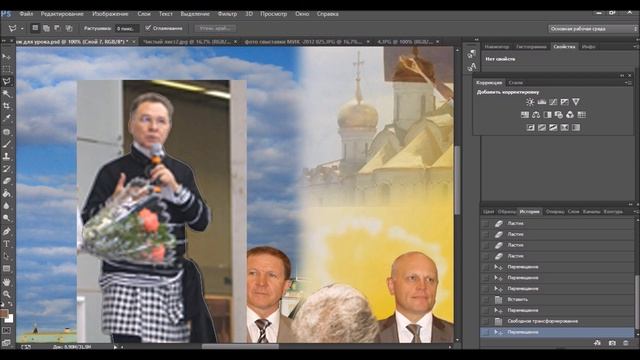Set history brush source for Вставить state
The width and height of the screenshot is (640, 360).
click(x=485, y=300)
